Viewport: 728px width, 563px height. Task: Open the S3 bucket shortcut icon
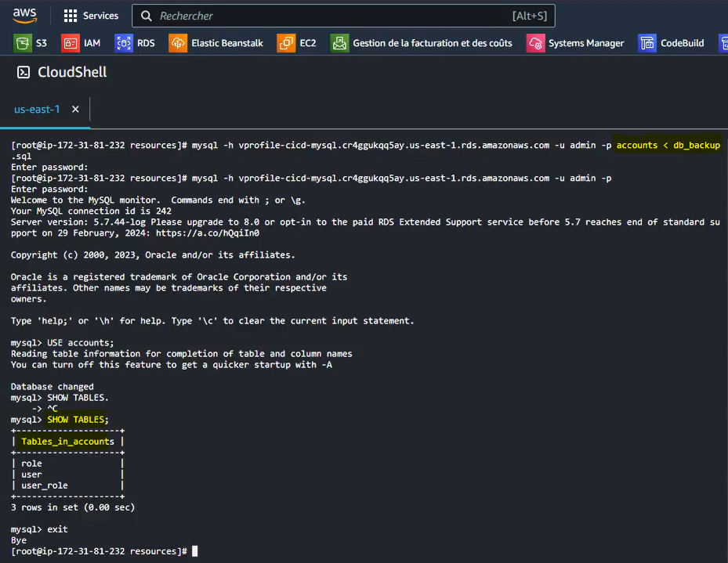tap(22, 43)
